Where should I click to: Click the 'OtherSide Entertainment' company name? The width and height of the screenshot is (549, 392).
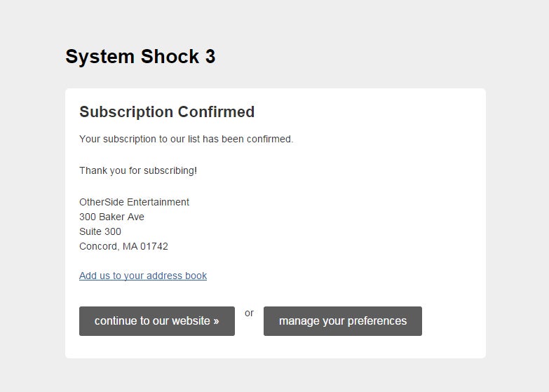tap(134, 202)
